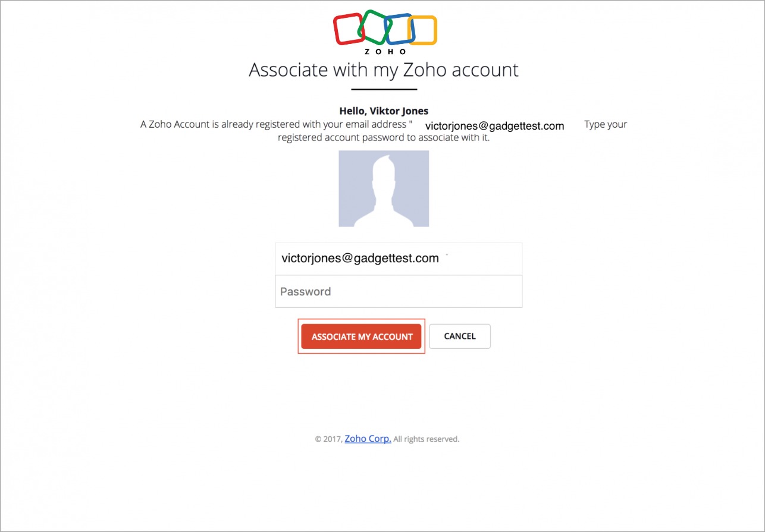Click the © 2017 copyright text
This screenshot has height=532, width=765.
point(329,439)
